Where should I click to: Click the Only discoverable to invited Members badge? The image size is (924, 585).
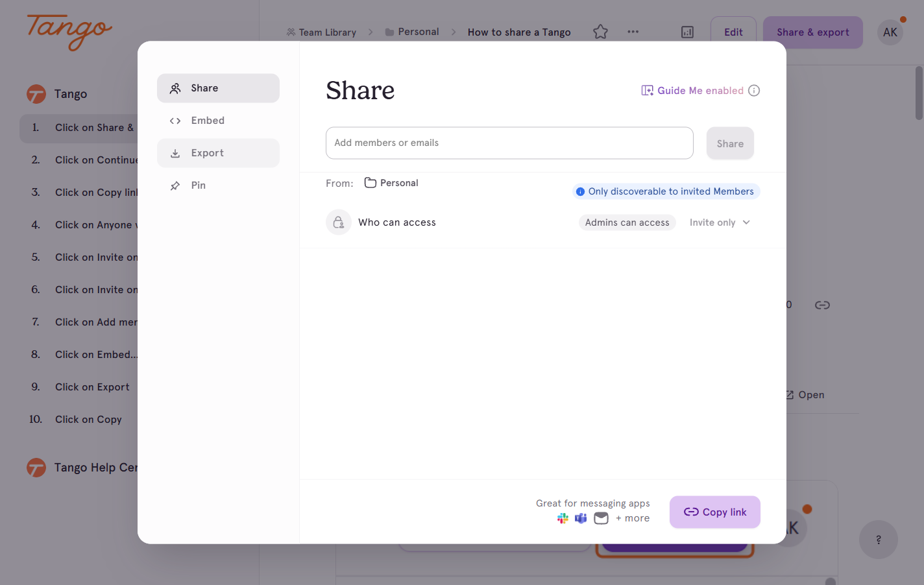666,191
